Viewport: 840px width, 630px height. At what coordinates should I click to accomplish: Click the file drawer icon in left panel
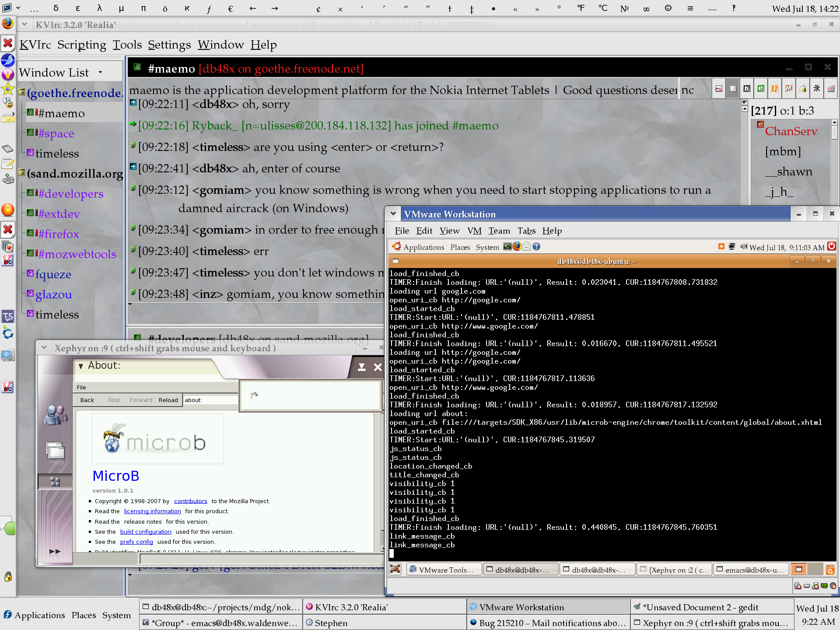click(7, 118)
